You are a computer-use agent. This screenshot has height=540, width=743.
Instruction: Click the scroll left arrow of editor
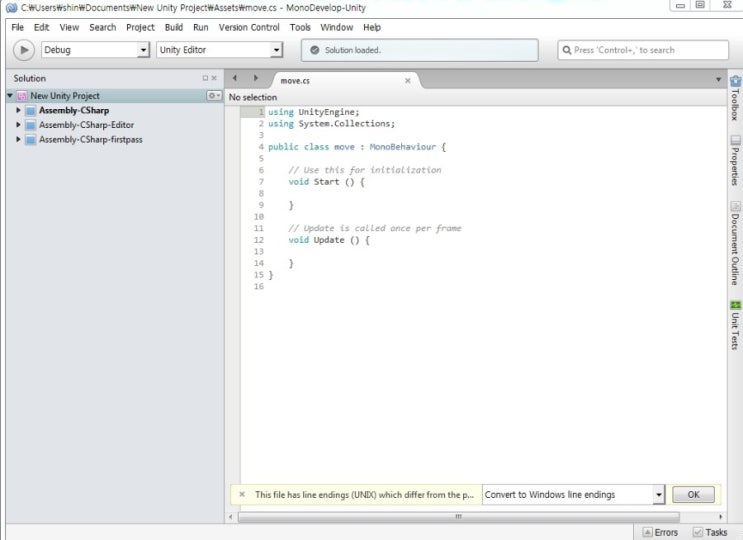pyautogui.click(x=231, y=517)
